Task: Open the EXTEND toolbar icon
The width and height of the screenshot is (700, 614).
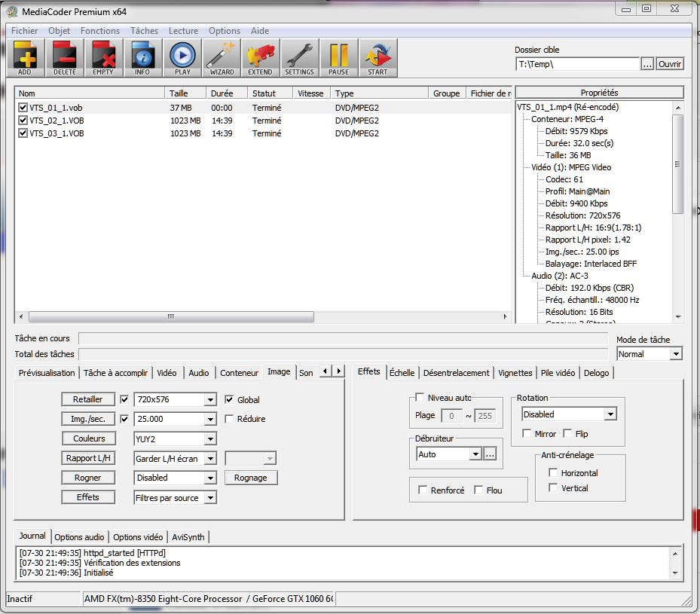Action: 260,58
